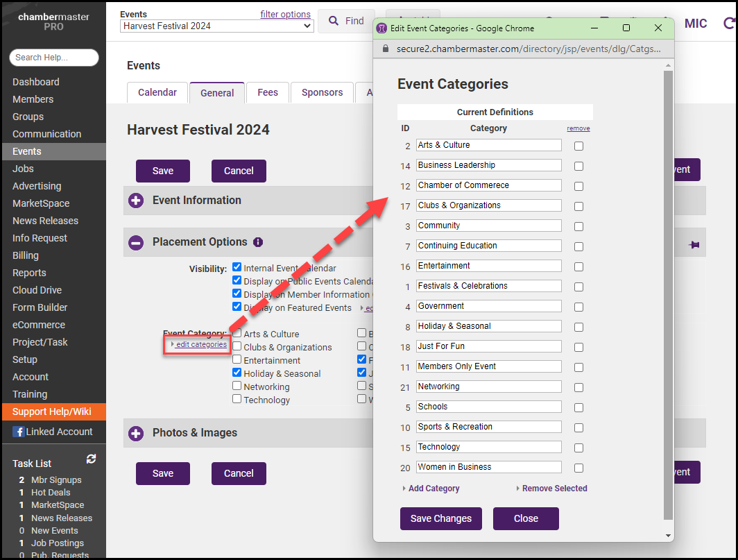Expand the Photos & Images section

point(136,433)
